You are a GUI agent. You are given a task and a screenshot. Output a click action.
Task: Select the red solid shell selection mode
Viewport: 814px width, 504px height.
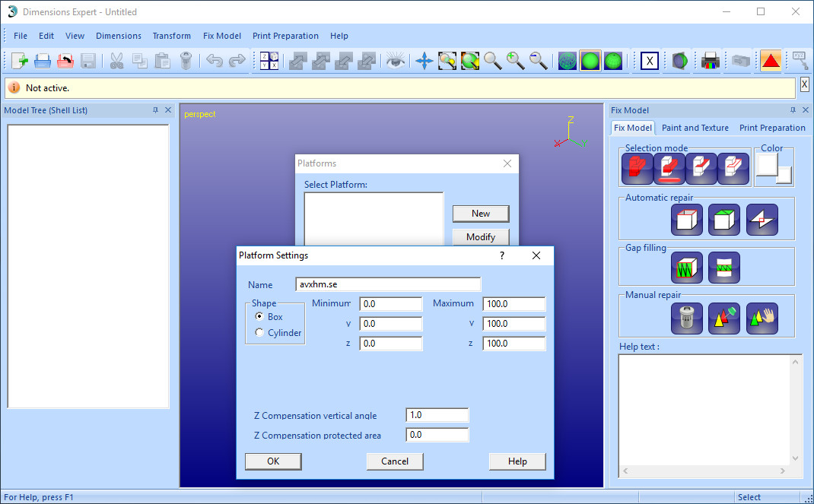[x=637, y=169]
